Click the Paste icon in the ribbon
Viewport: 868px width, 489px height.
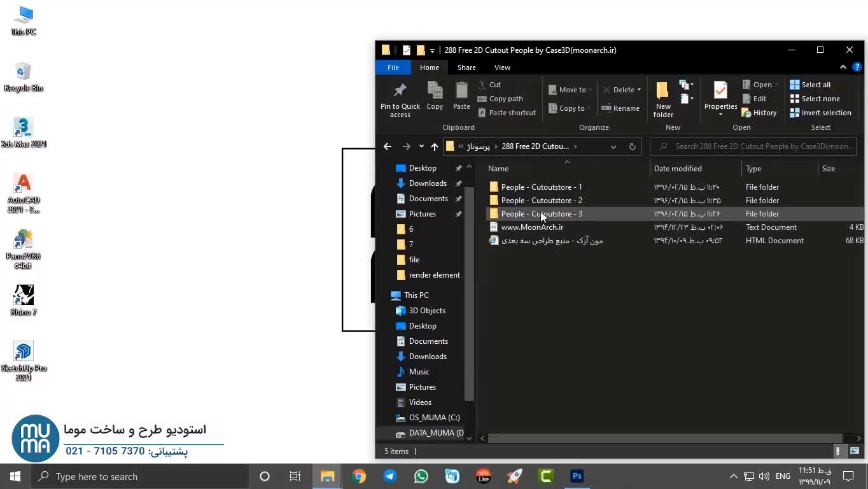[x=461, y=90]
